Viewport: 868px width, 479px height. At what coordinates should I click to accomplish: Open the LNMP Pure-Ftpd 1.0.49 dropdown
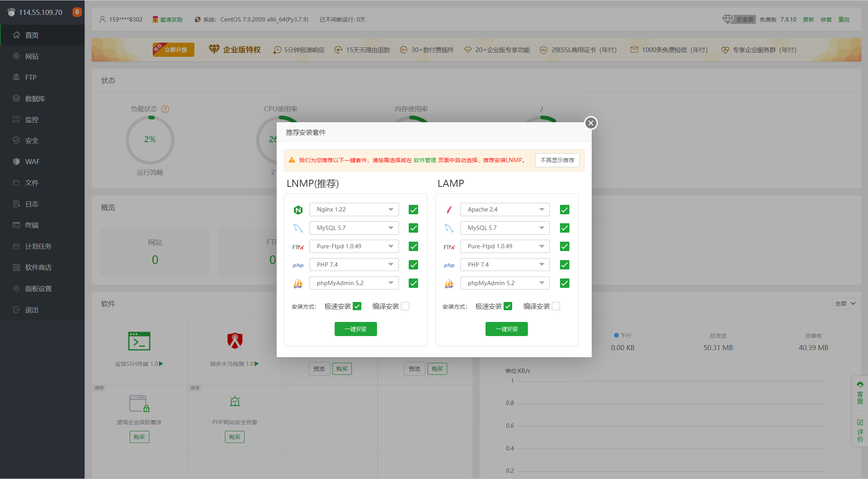[x=354, y=246]
